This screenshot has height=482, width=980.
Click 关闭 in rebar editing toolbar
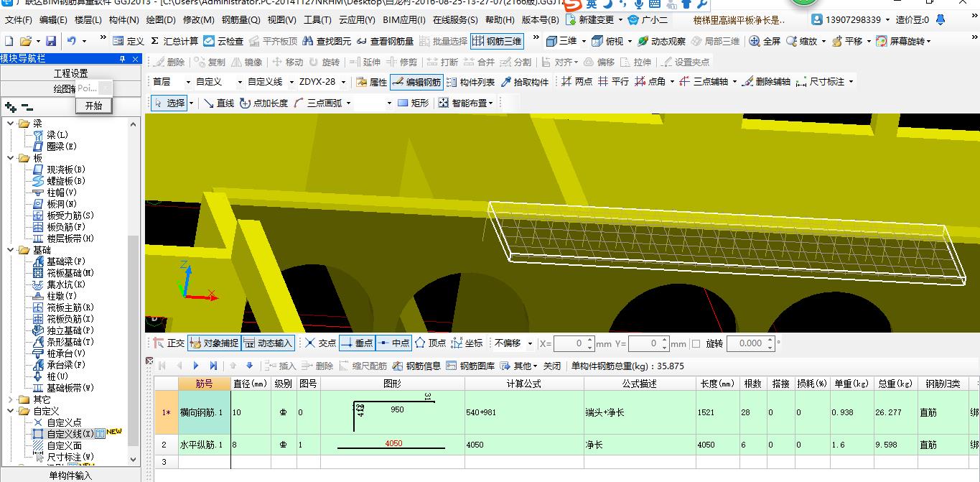(x=551, y=366)
